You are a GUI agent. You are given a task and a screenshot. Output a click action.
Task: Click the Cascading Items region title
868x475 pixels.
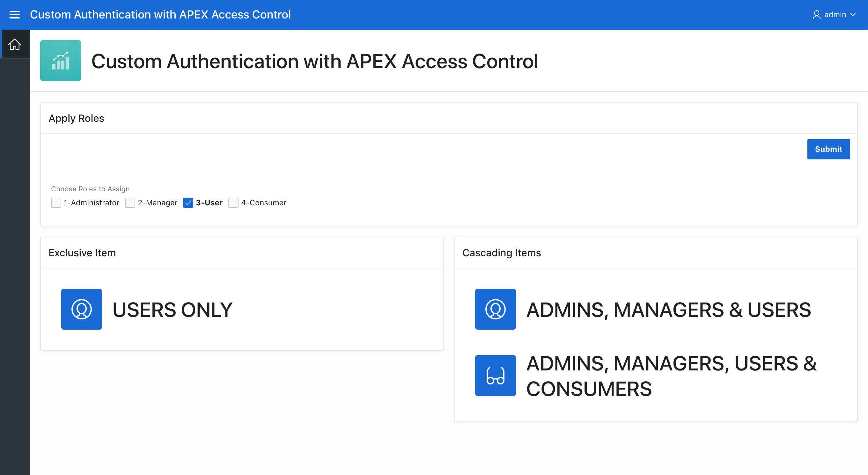point(501,253)
